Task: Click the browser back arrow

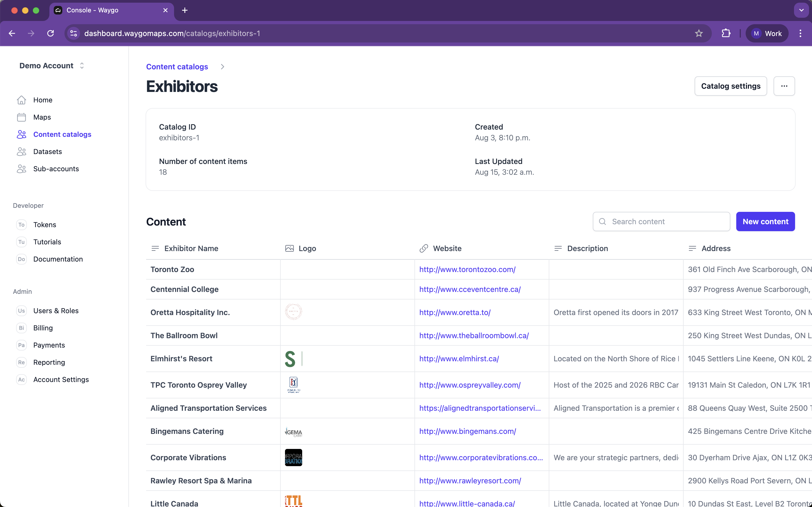Action: (x=12, y=33)
